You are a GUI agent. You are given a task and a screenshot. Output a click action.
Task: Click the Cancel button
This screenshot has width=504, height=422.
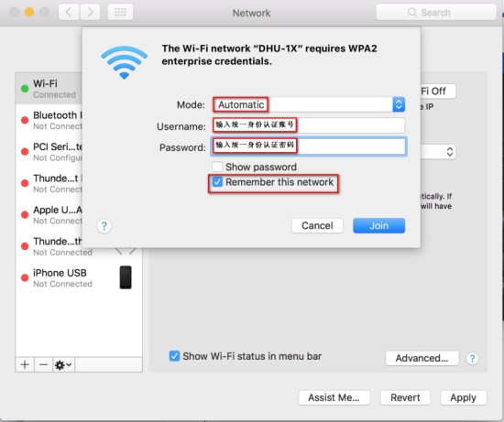[x=317, y=226]
